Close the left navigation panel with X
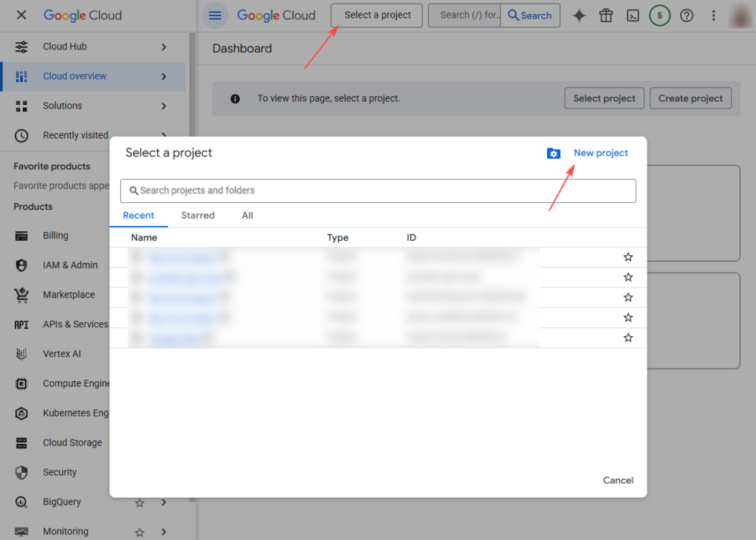 click(x=21, y=16)
